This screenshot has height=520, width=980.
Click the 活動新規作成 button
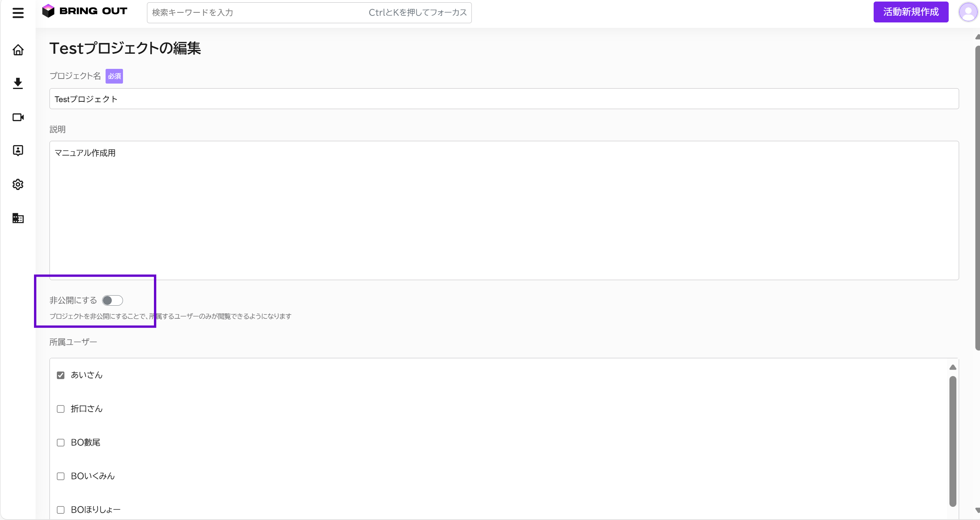point(910,12)
